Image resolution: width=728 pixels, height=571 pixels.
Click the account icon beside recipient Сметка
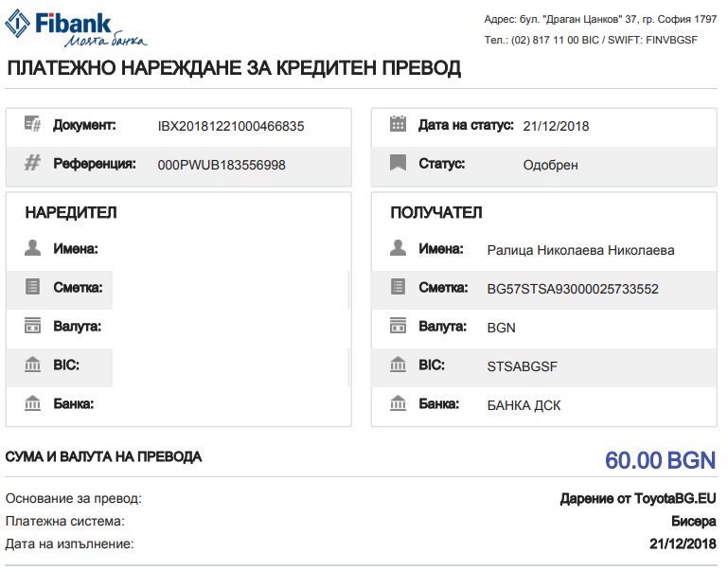[399, 288]
